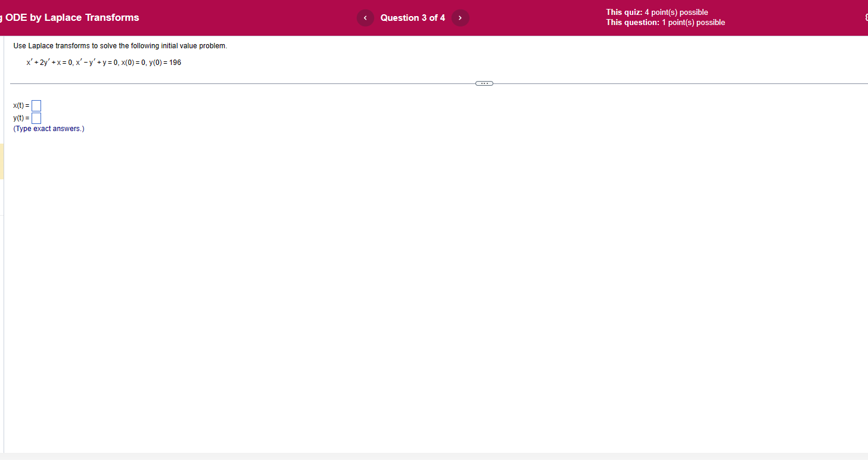This screenshot has height=460, width=868.
Task: Click 'This question: 1 point(s) possible' text
Action: [x=665, y=23]
